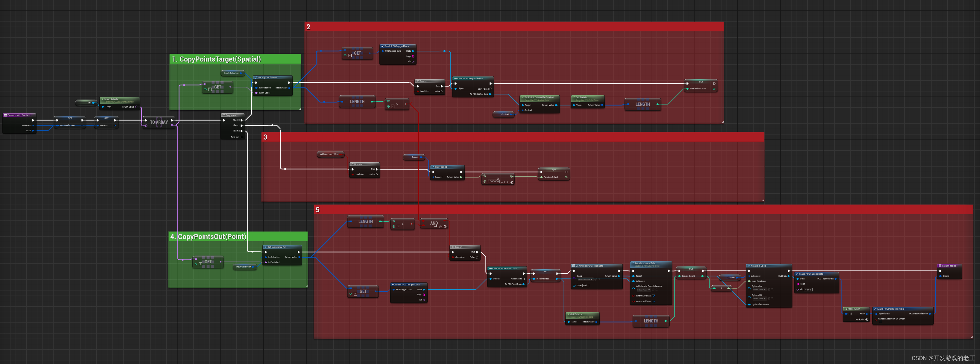Select the Input pin on Execute with Context
This screenshot has height=364, width=980.
coord(33,130)
